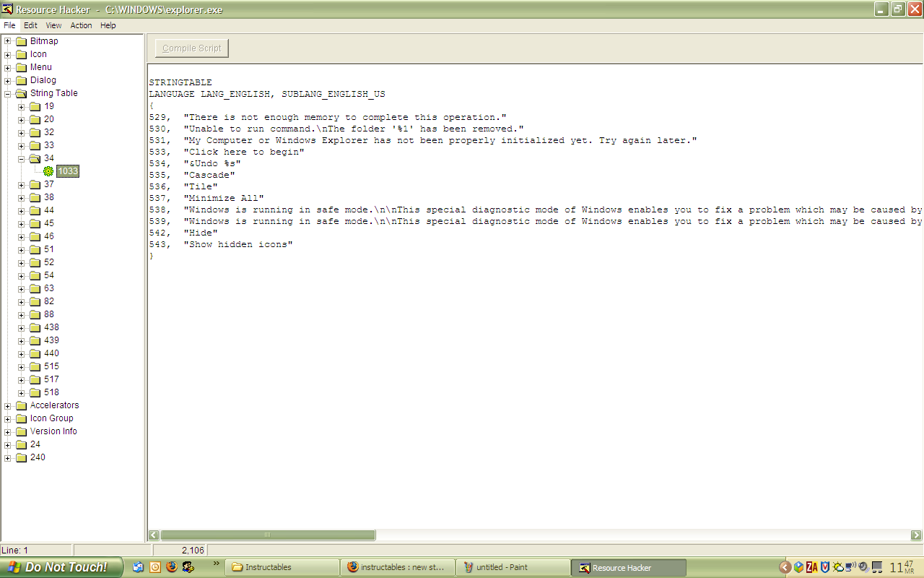Show more quick launch items chevron

[216, 564]
